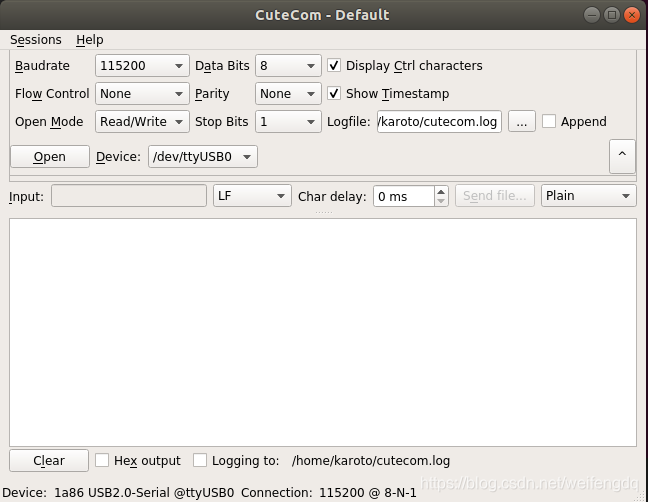Uncheck Display Ctrl characters
Viewport: 648px width, 502px height.
tap(334, 66)
